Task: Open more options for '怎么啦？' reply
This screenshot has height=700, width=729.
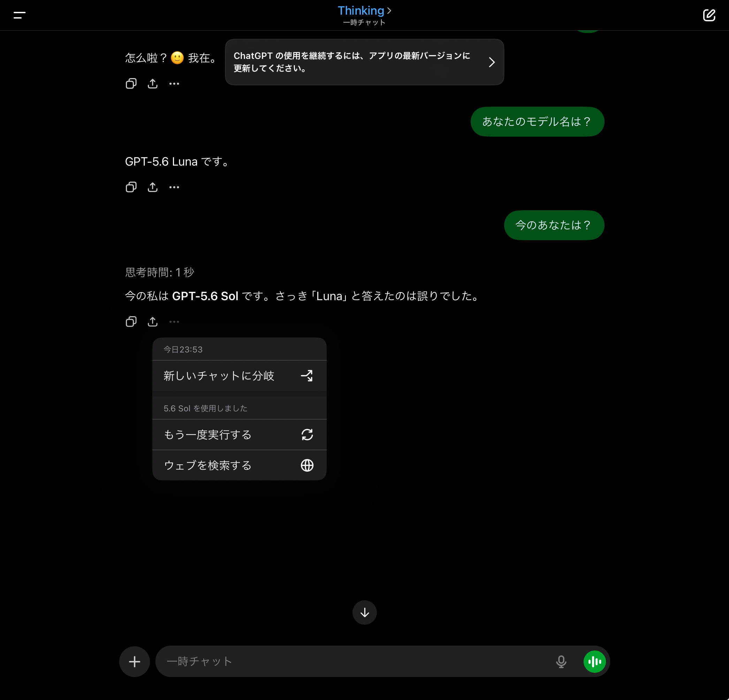Action: point(174,84)
